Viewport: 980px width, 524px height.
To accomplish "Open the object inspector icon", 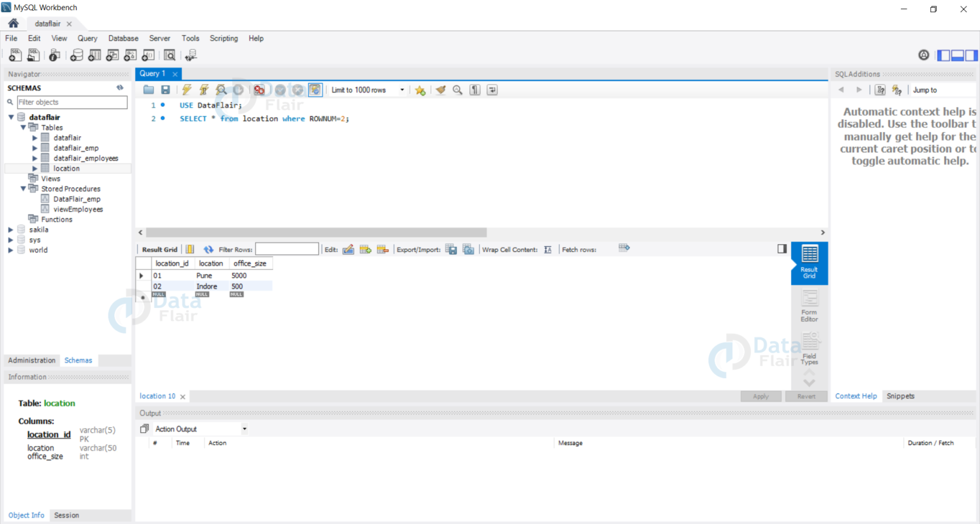I will [55, 55].
